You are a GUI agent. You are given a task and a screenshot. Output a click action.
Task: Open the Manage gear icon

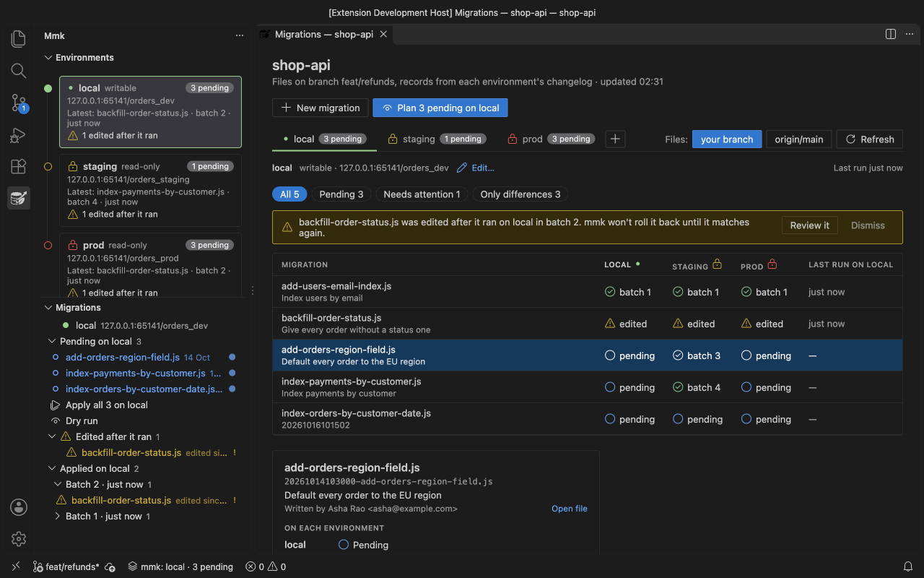19,539
